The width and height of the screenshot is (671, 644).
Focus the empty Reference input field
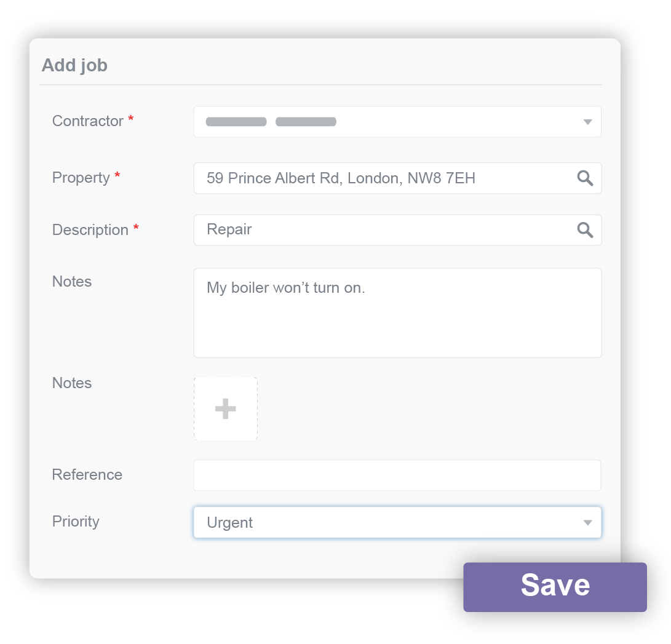click(x=397, y=475)
